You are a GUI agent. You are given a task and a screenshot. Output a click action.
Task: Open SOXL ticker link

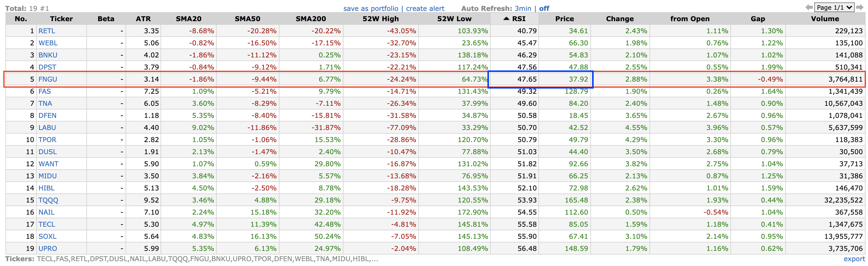pyautogui.click(x=47, y=237)
